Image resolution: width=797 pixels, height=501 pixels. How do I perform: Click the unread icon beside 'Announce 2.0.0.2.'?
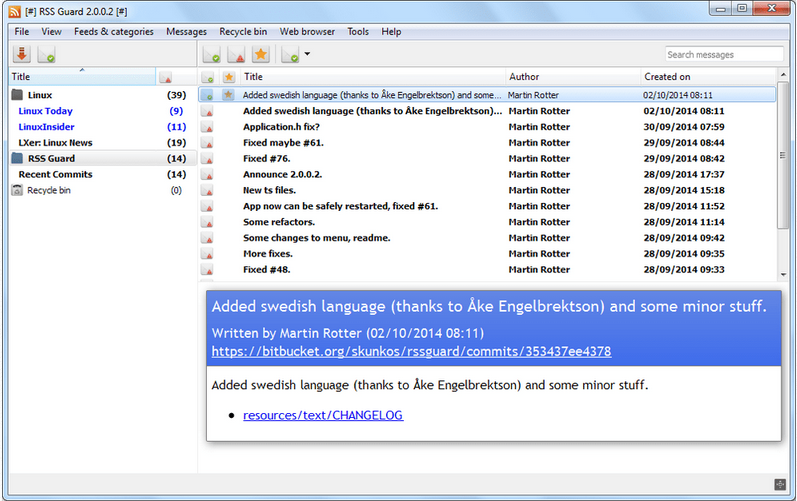(x=207, y=175)
